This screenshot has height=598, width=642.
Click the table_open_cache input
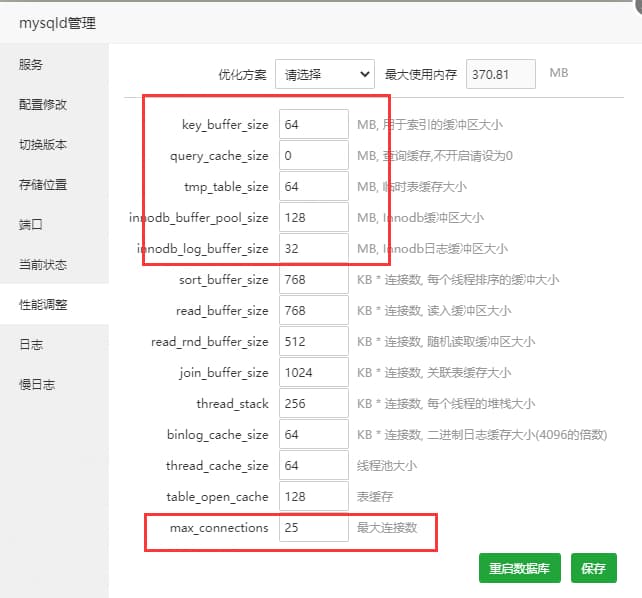[x=313, y=497]
